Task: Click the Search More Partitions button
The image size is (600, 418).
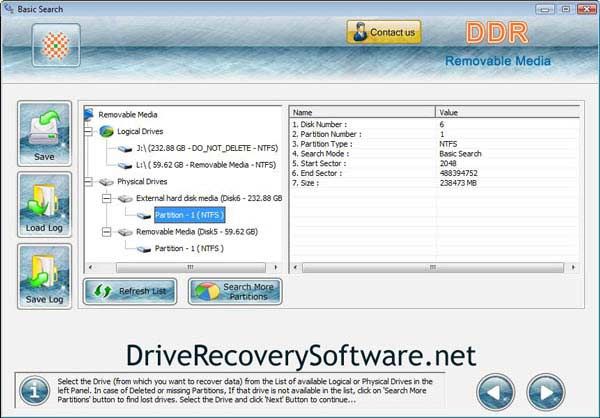Action: tap(235, 291)
